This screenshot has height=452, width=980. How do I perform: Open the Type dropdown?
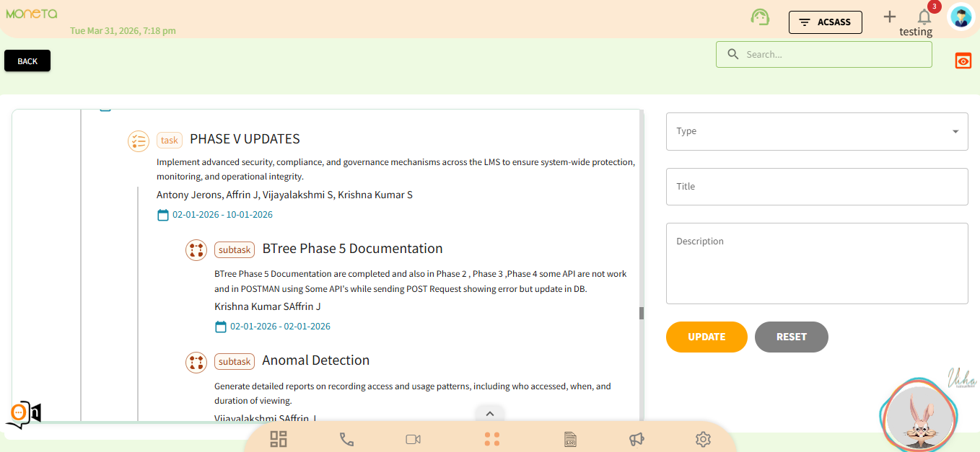(816, 131)
